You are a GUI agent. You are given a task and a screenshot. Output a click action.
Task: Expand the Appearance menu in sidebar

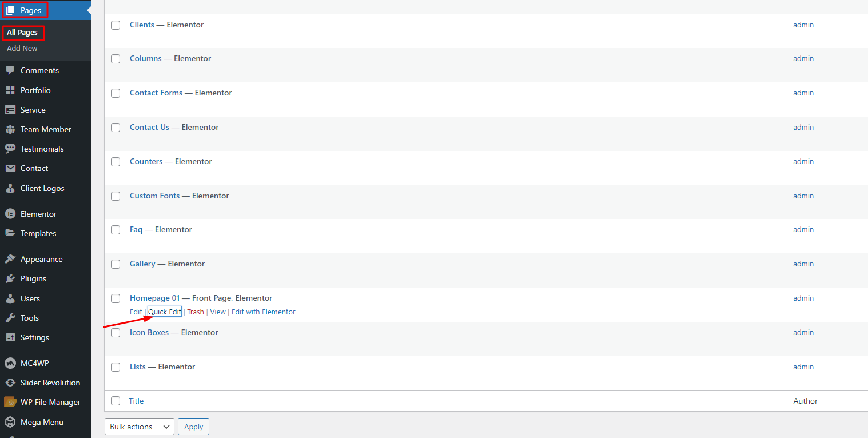tap(41, 259)
